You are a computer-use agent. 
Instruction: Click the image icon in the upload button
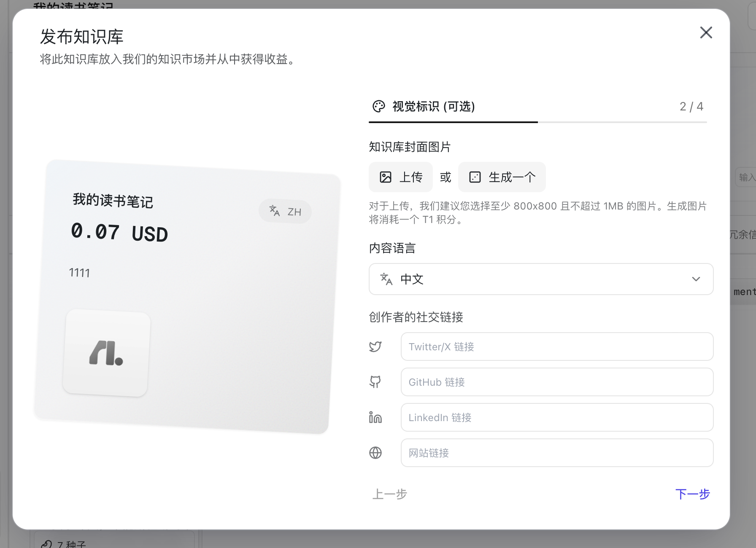pos(386,177)
